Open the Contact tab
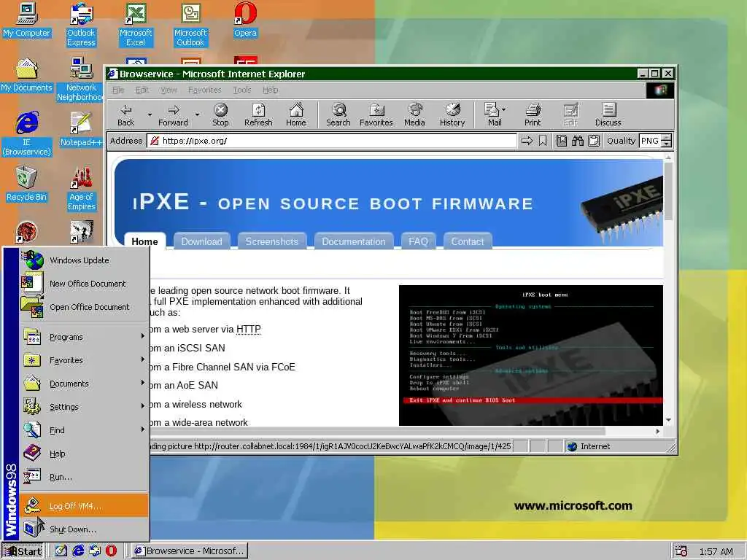Screen dimensions: 747x560 click(x=468, y=241)
